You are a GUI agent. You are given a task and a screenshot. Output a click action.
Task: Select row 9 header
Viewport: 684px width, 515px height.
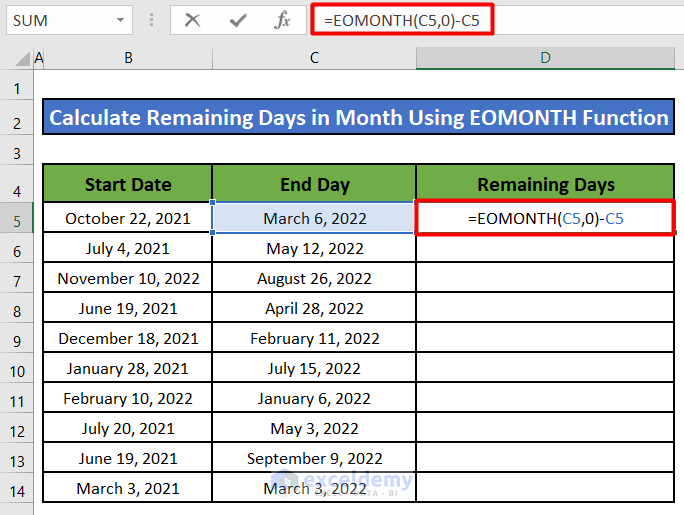[16, 339]
